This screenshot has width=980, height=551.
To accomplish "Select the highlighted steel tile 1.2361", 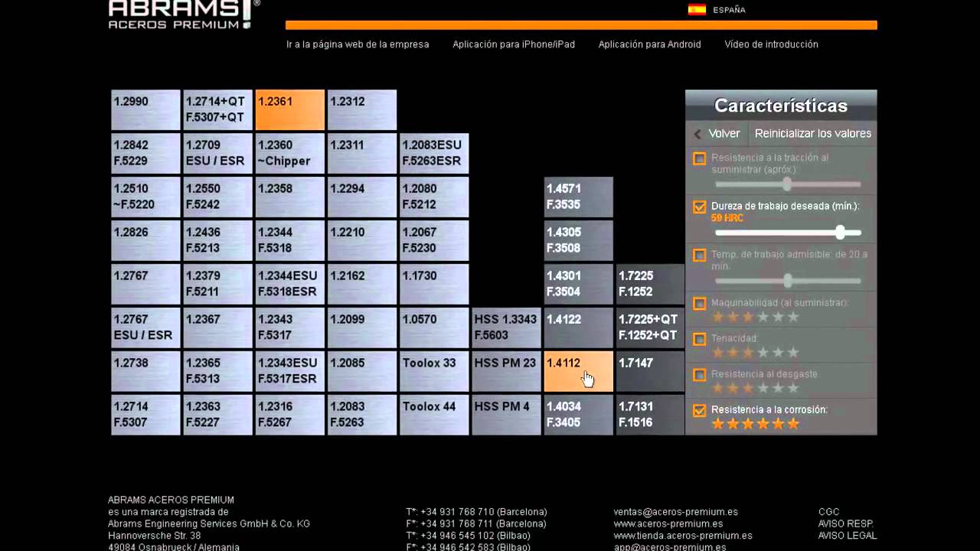I will click(290, 109).
